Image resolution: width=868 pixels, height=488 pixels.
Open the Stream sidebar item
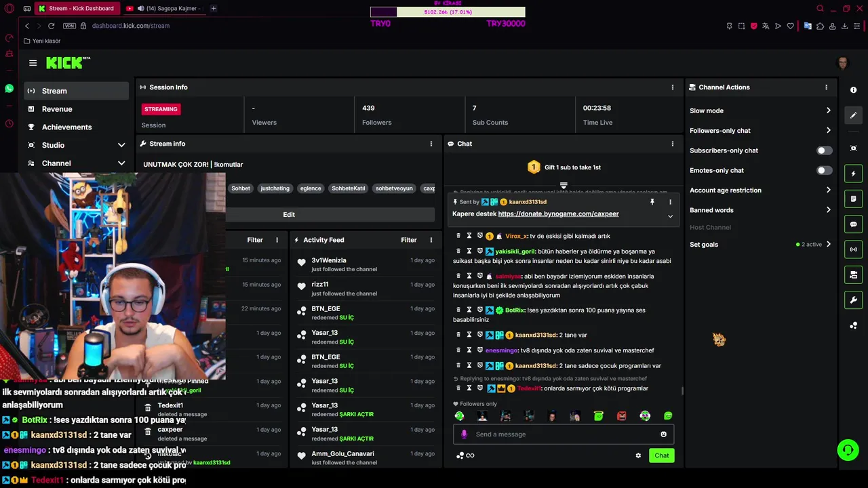pyautogui.click(x=76, y=91)
